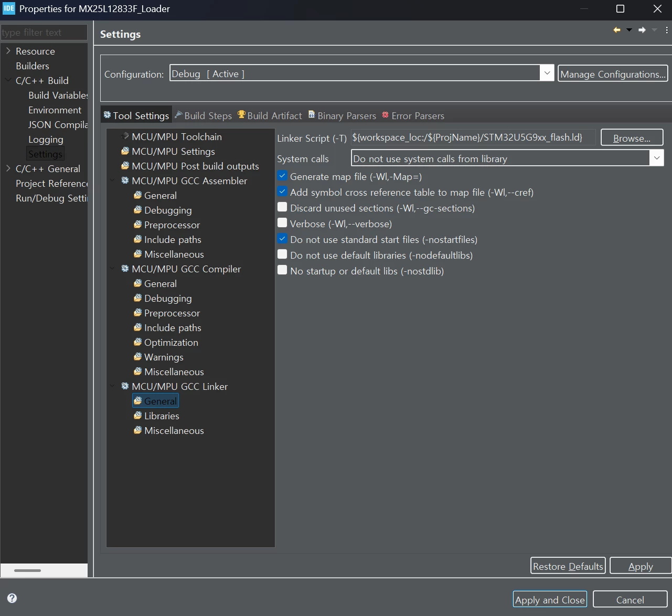Click the Assembler Miscellaneous icon

pyautogui.click(x=137, y=254)
